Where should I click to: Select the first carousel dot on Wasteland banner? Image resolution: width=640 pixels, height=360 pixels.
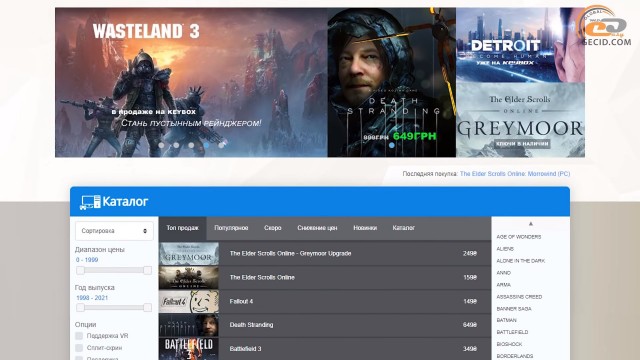pos(161,145)
